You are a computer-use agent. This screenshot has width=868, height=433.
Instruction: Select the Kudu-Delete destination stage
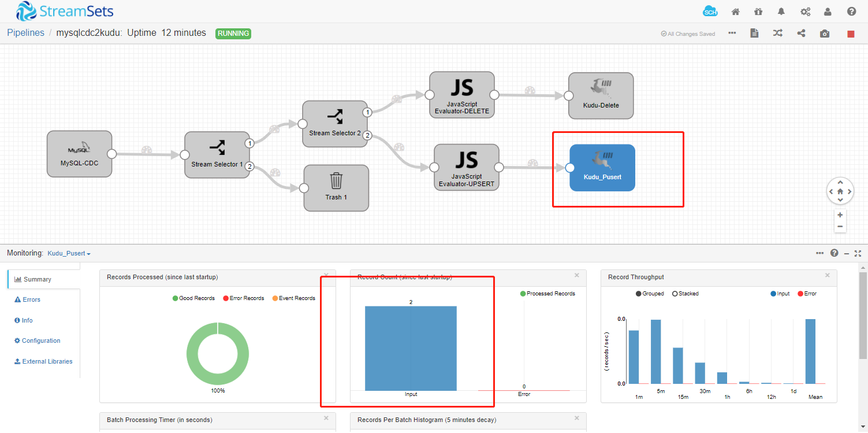(x=601, y=95)
